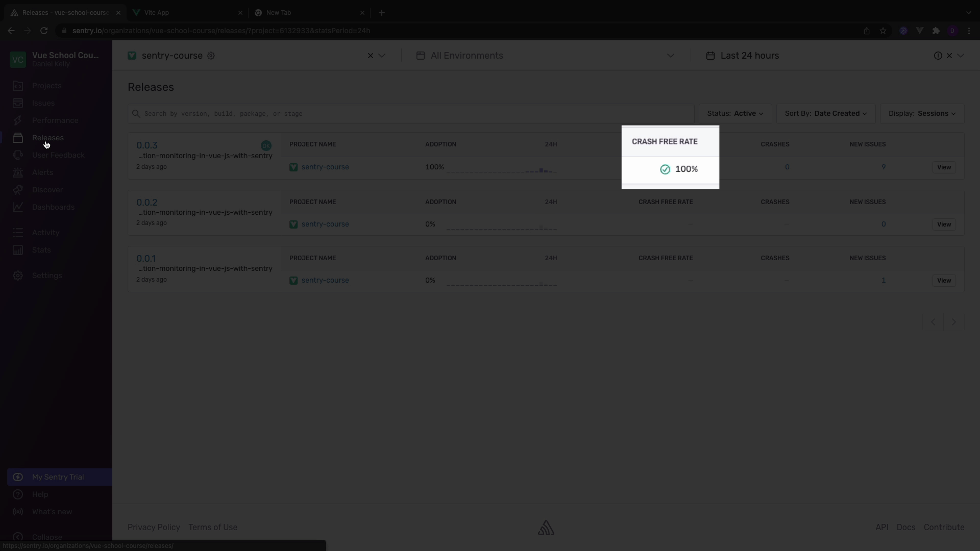The width and height of the screenshot is (980, 551).
Task: Open the Docs footer link
Action: click(x=906, y=528)
